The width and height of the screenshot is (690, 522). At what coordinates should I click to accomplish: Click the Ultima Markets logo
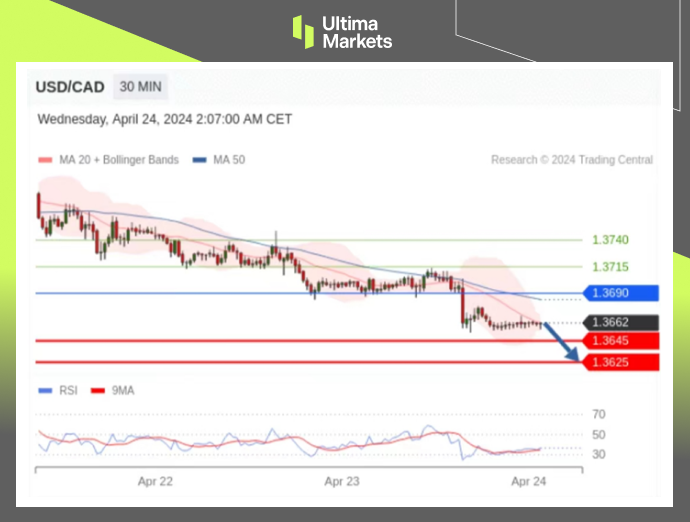(342, 32)
